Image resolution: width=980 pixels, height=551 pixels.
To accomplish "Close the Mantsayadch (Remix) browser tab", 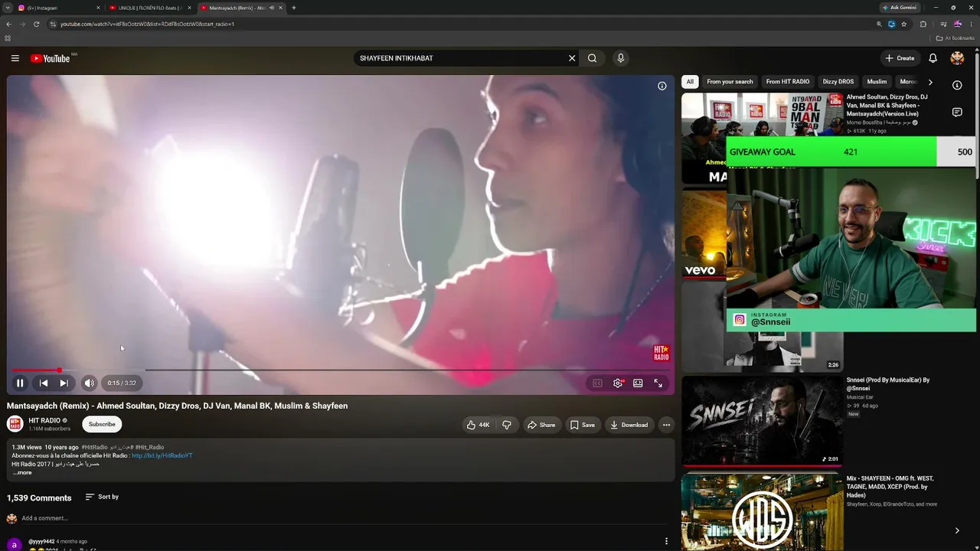I will 281,8.
